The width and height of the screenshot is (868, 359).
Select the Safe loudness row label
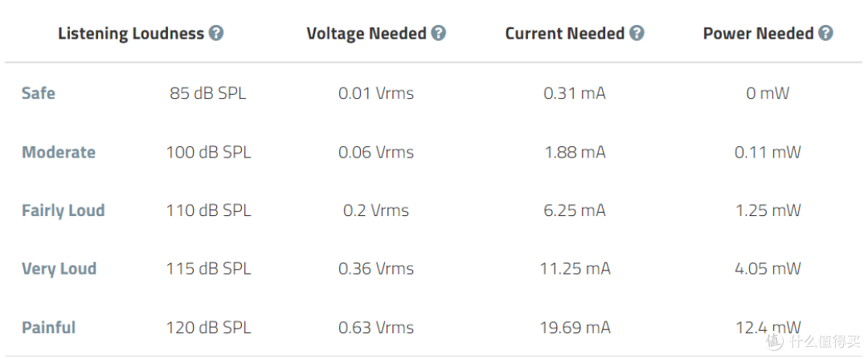click(39, 93)
